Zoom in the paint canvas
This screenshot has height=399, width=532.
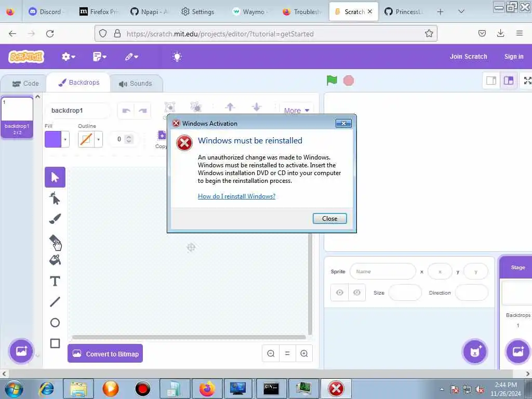pos(304,353)
